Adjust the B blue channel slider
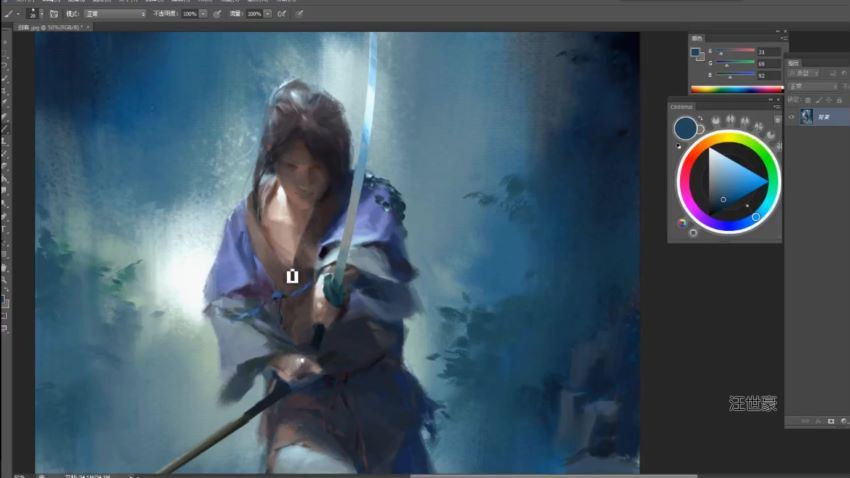Screen dimensions: 850x478 point(735,75)
